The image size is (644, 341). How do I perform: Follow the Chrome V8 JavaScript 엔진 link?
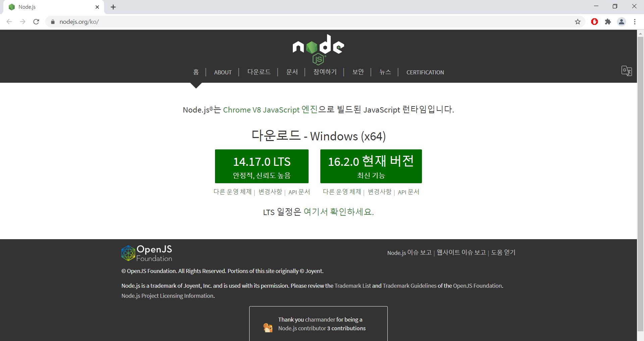coord(270,110)
